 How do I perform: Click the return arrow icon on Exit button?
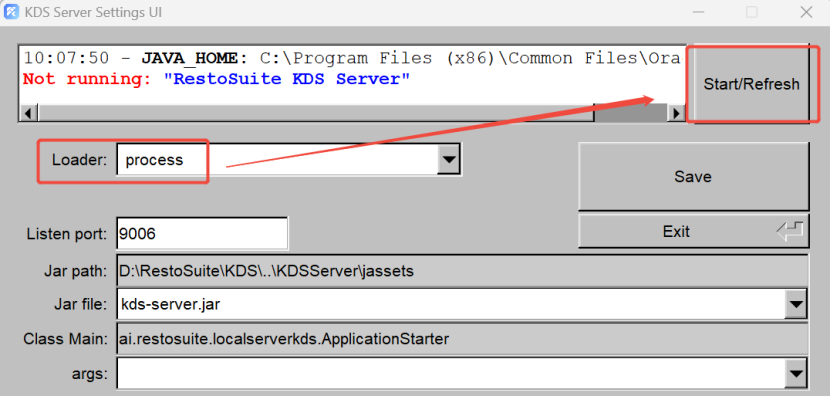coord(790,231)
